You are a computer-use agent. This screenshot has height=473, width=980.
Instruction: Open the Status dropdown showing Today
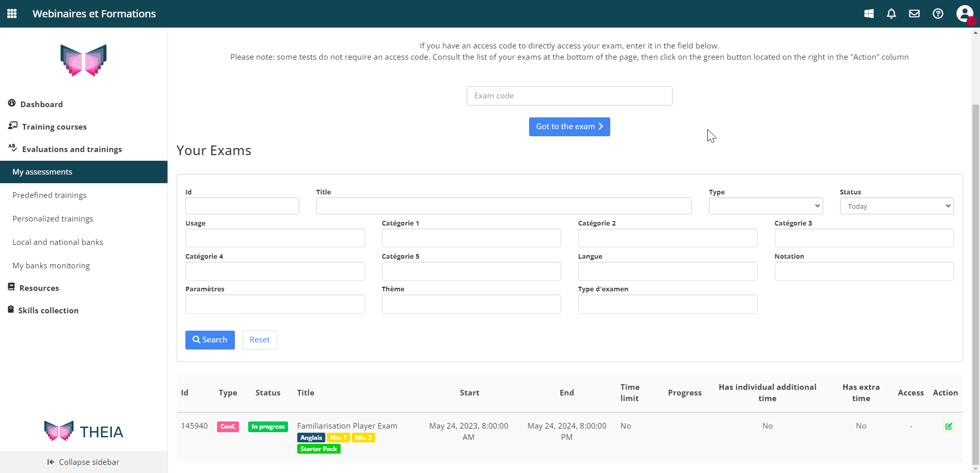896,206
